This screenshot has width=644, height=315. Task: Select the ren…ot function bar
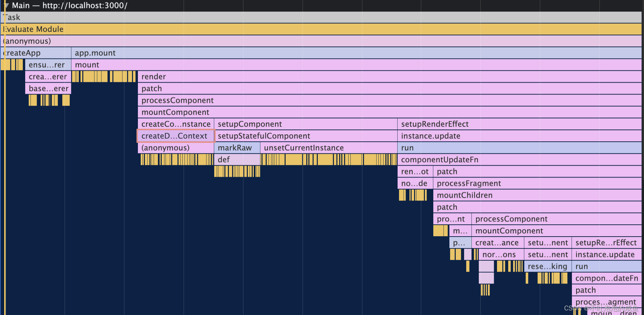415,172
